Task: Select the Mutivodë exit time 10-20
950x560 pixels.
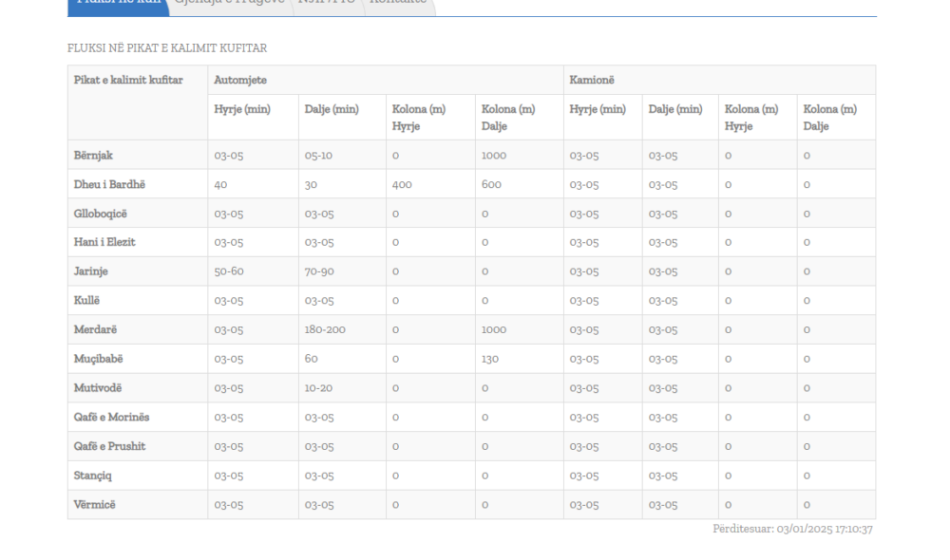Action: (318, 388)
